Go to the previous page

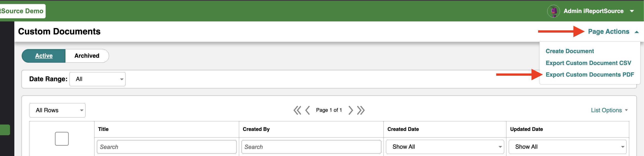(x=307, y=110)
